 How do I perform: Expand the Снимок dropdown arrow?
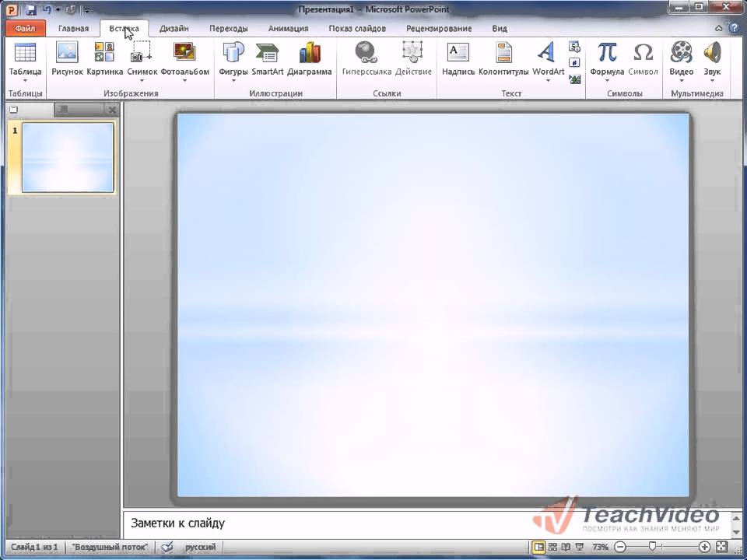pos(142,80)
